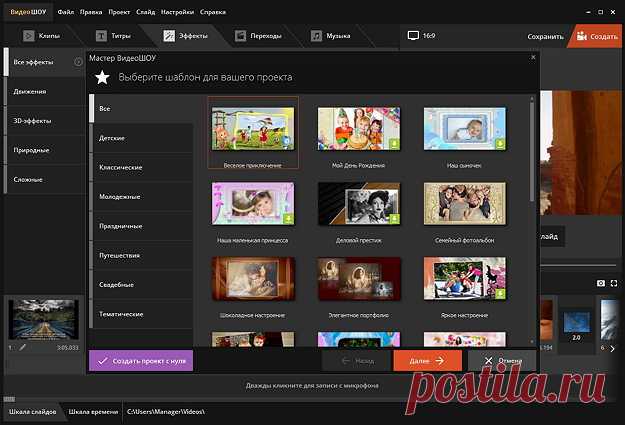The image size is (625, 425).
Task: Select Сложные effects category
Action: coord(44,179)
